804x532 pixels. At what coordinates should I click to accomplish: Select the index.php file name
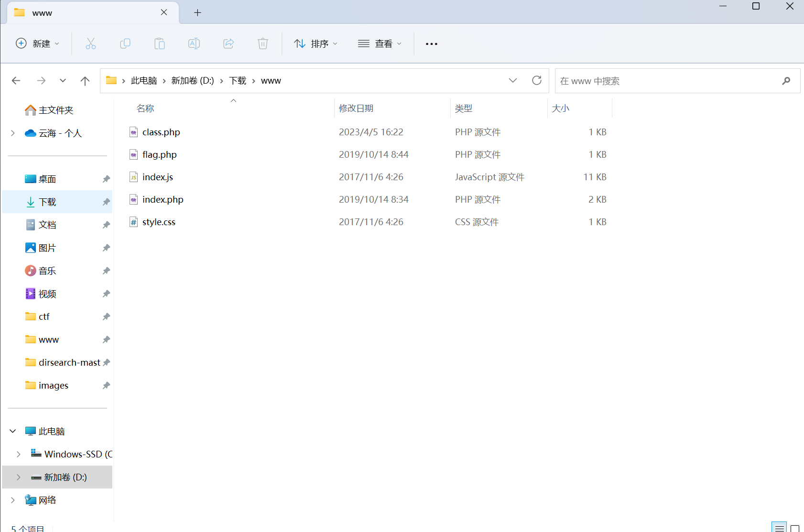click(163, 199)
